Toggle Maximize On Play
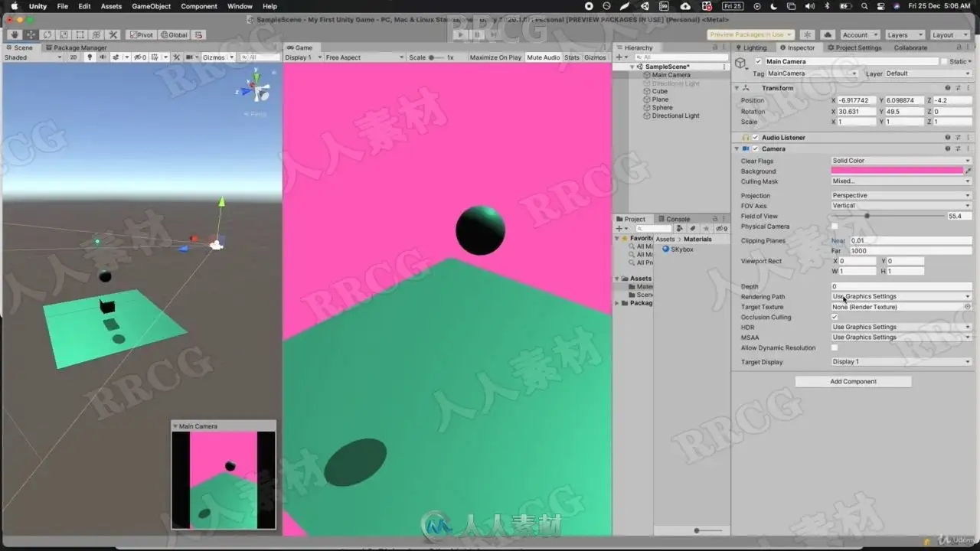 click(495, 57)
